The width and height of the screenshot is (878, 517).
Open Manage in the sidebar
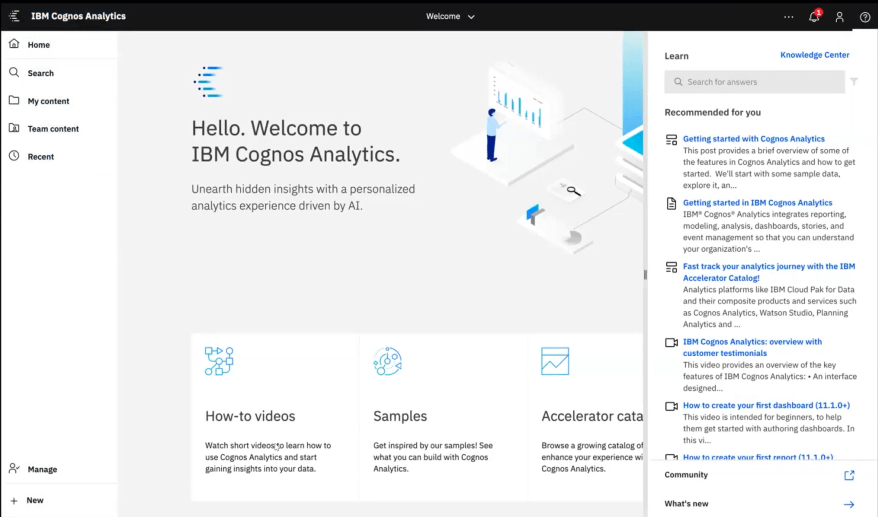[x=41, y=469]
